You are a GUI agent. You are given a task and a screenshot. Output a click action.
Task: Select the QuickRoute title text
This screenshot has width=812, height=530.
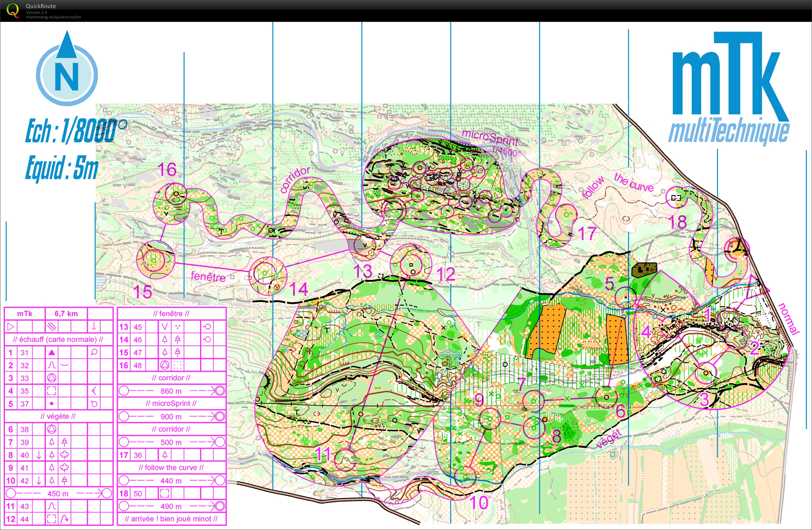point(41,6)
